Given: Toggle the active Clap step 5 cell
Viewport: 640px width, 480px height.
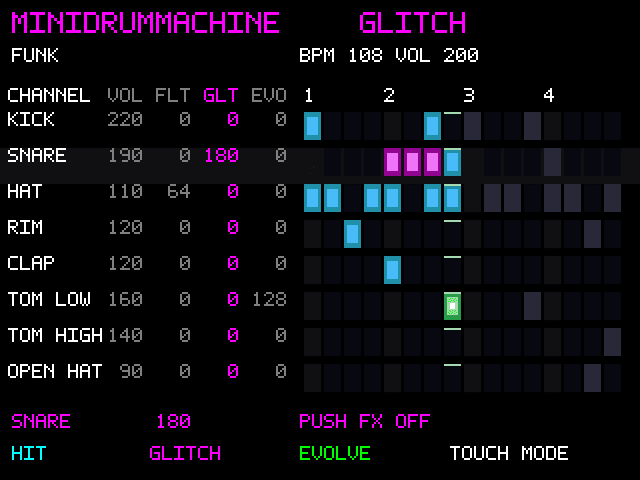Looking at the screenshot, I should point(392,270).
